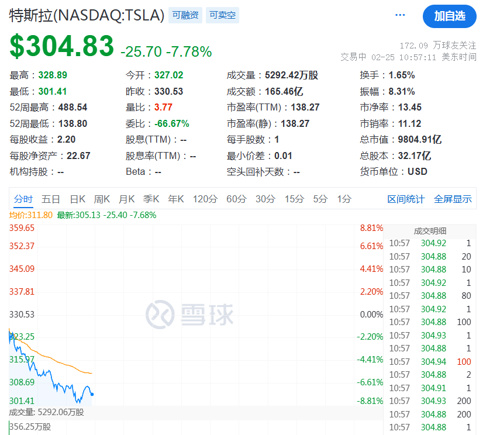Switch to the 30分 chart tab
The width and height of the screenshot is (500, 435).
click(265, 199)
